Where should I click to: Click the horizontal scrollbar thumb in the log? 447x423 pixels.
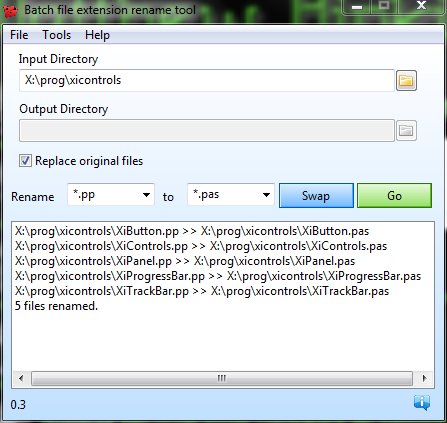(x=222, y=378)
